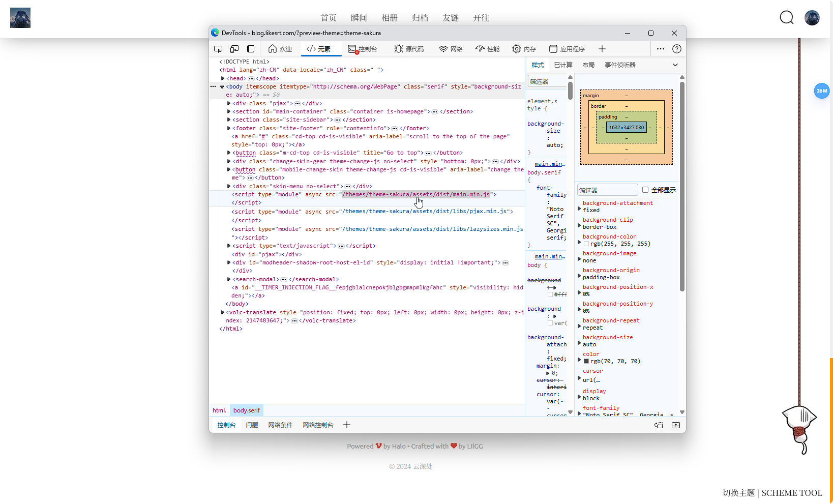Click the drawer dock-to-main-panel icon
833x504 pixels.
pyautogui.click(x=659, y=425)
